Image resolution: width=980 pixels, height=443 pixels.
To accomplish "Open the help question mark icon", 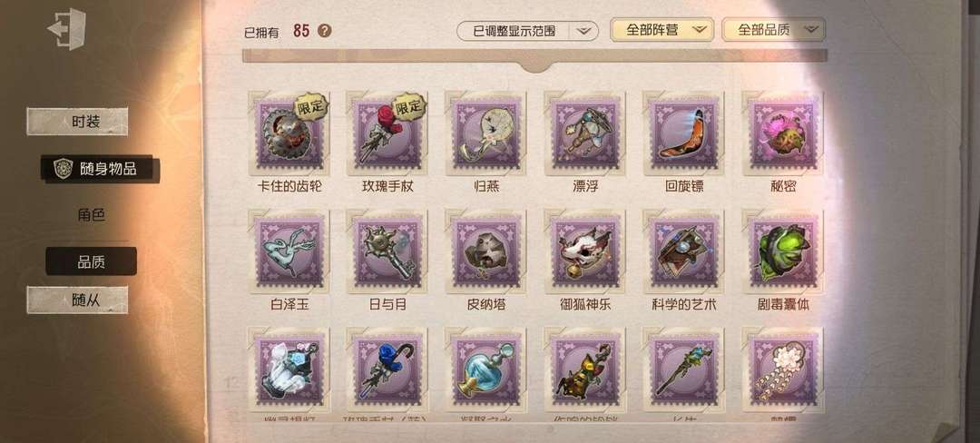I will coord(324,31).
